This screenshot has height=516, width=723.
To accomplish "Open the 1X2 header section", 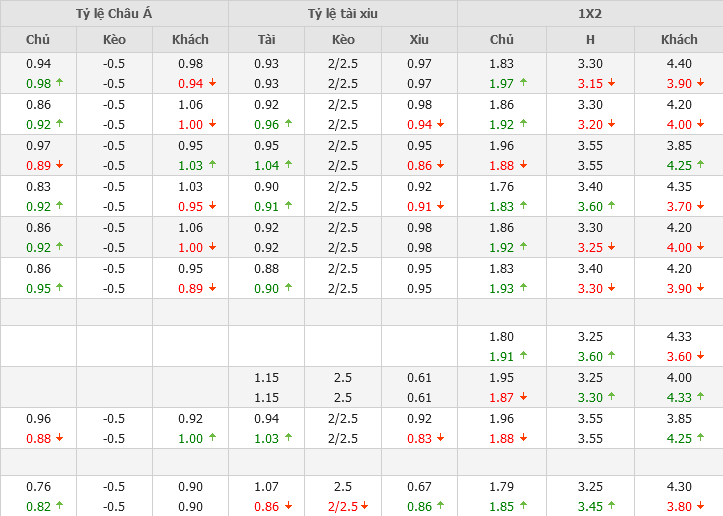I will tap(590, 14).
